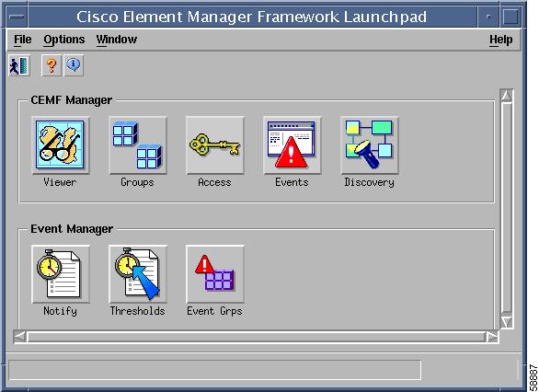
Task: Open the window menu button in title bar
Action: [17, 17]
